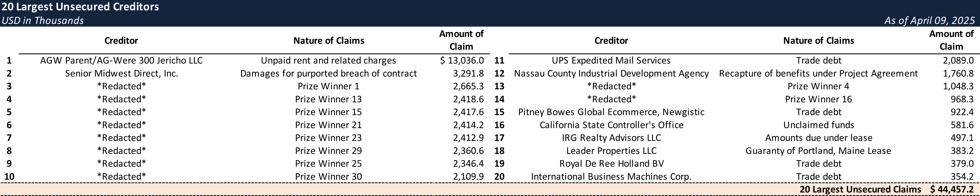Select "Guaranty of Portland, Maine Lease" cell
The width and height of the screenshot is (980, 196).
click(x=818, y=151)
